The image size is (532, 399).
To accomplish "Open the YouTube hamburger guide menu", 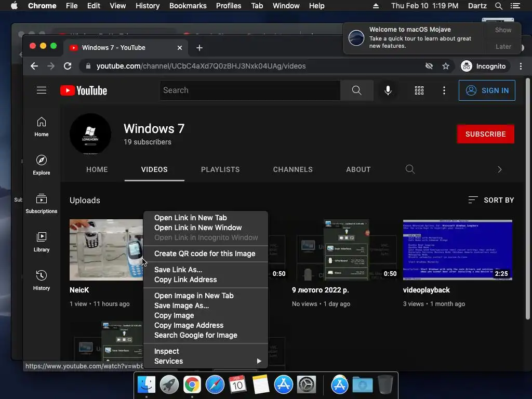I will click(x=42, y=90).
